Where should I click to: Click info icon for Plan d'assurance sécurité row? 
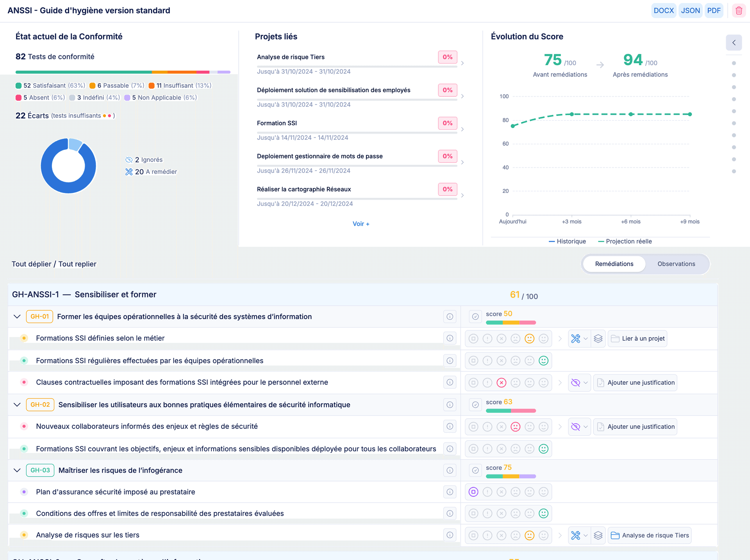(450, 492)
